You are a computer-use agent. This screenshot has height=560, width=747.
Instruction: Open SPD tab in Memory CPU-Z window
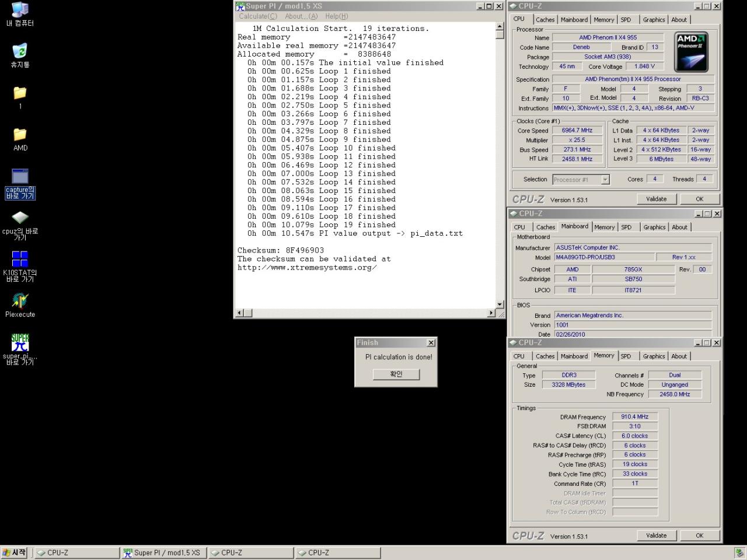pyautogui.click(x=626, y=356)
